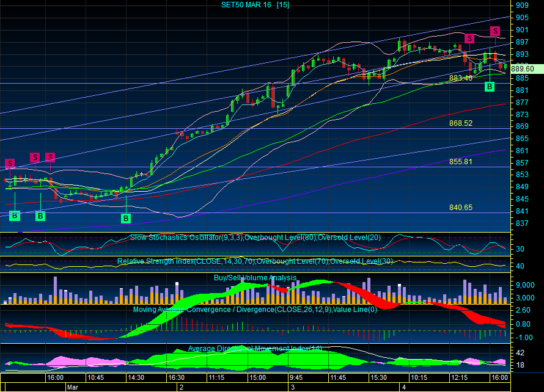
Task: Select the 853 price axis label
Action: (x=522, y=175)
